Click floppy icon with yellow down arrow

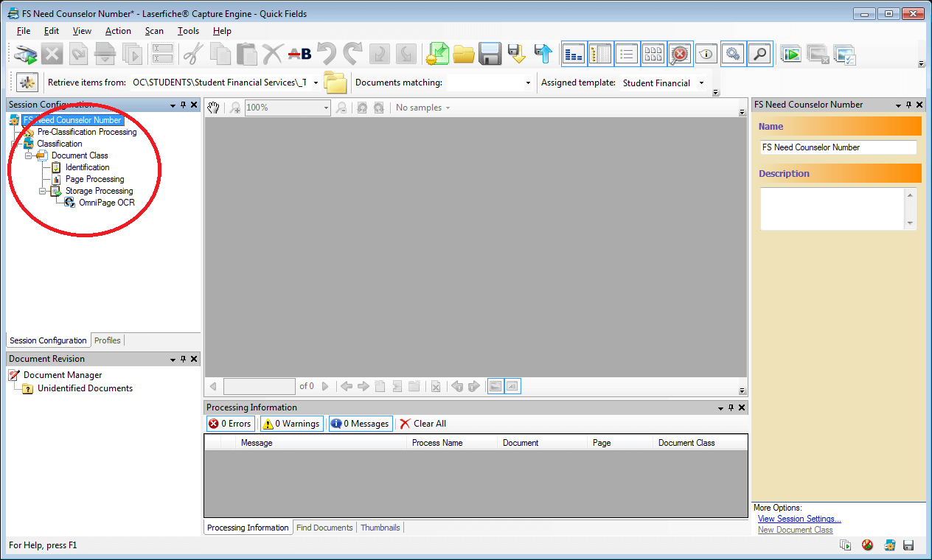(x=516, y=54)
